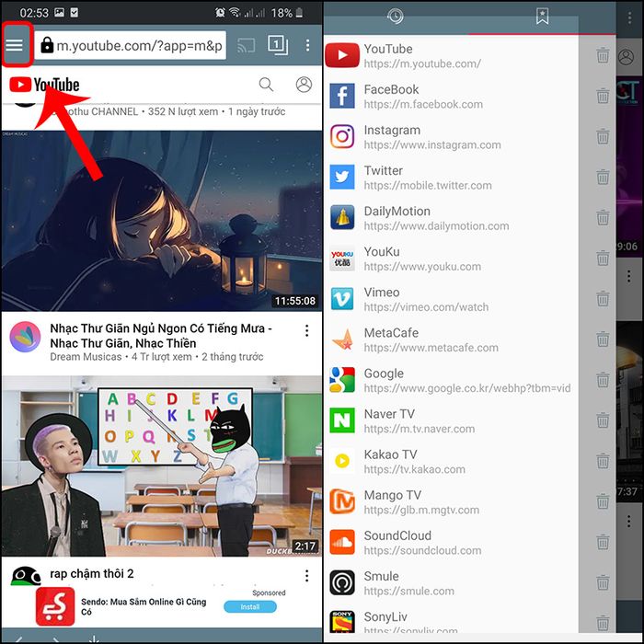Open the browser overflow menu beside tabs icon
This screenshot has height=644, width=644.
click(307, 45)
